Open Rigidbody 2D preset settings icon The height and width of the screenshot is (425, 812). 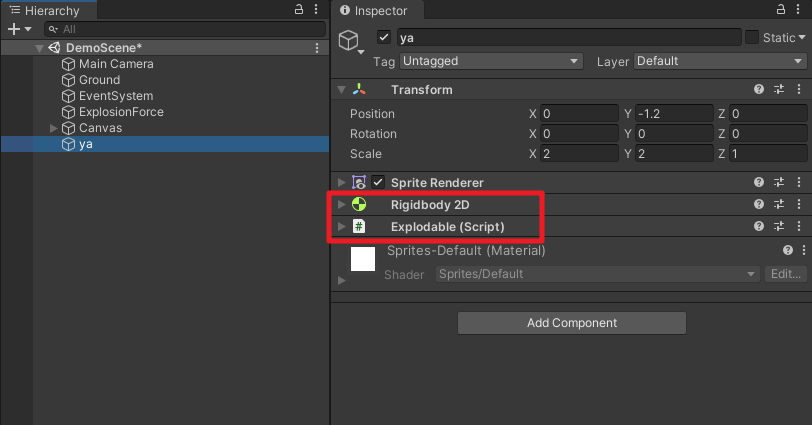tap(779, 204)
